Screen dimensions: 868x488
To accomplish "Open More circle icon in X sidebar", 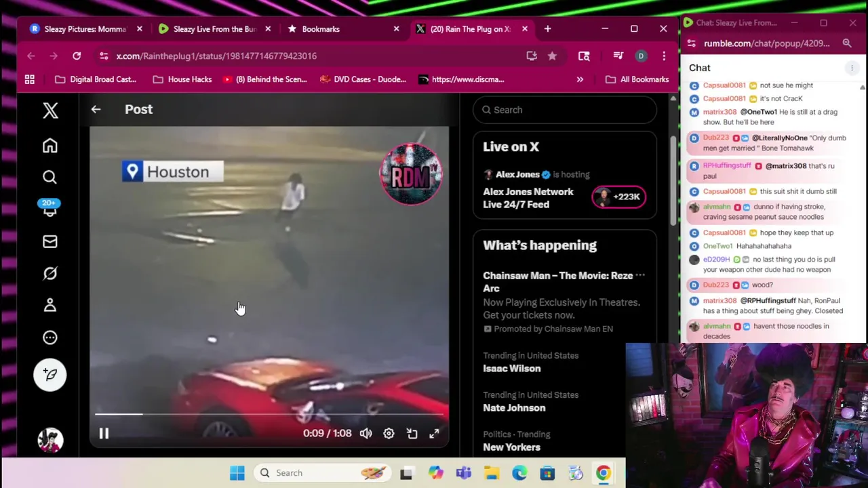I will 50,338.
